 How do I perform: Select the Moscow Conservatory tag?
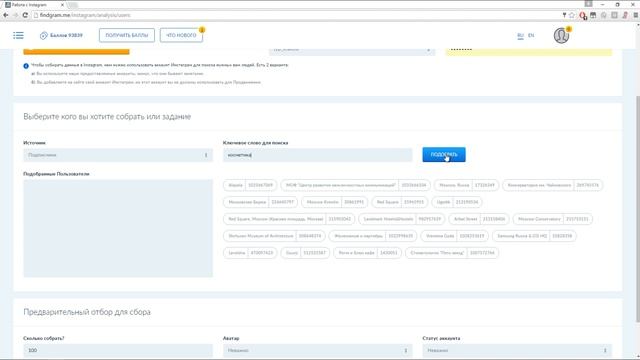(553, 219)
